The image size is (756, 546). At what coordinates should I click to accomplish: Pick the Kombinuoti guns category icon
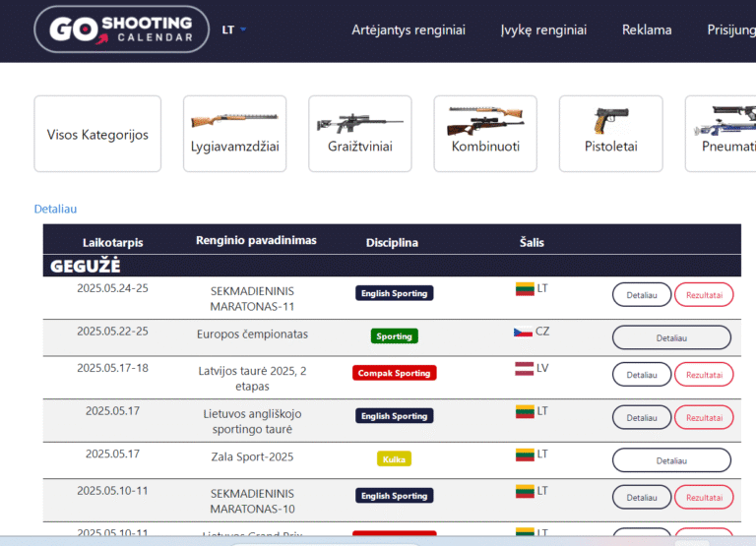click(x=485, y=123)
